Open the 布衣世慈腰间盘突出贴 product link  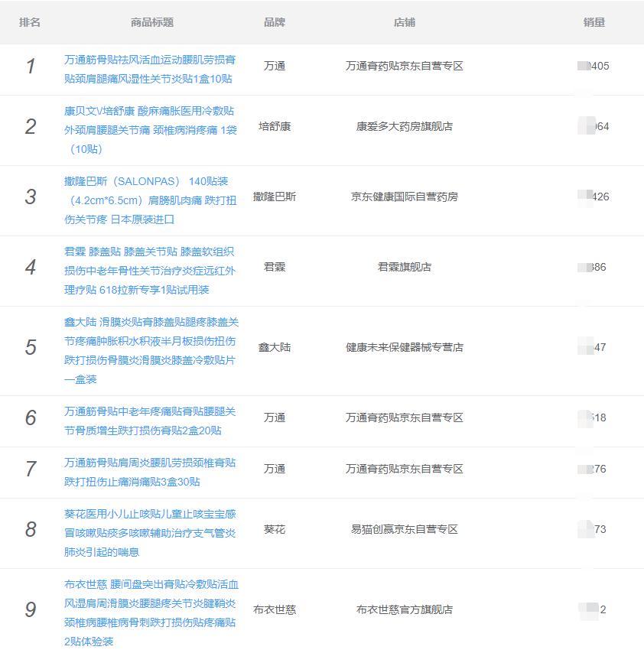click(150, 609)
